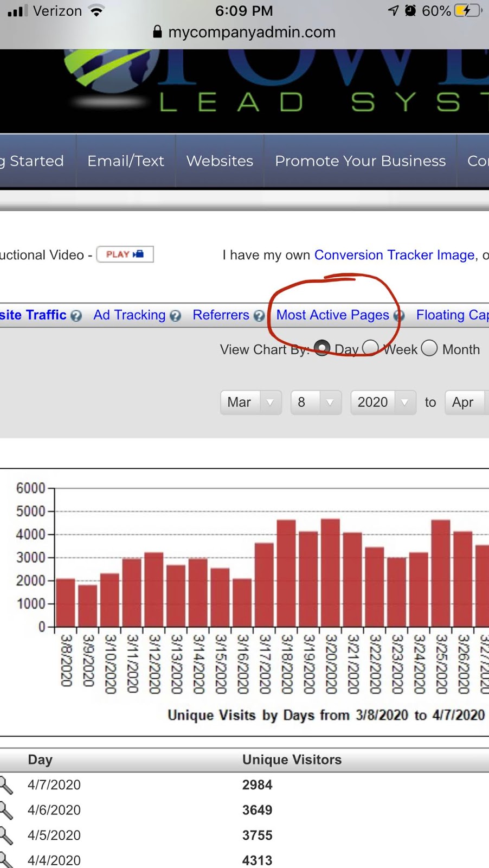Click the 3/12/2020 chart bar

point(154,590)
